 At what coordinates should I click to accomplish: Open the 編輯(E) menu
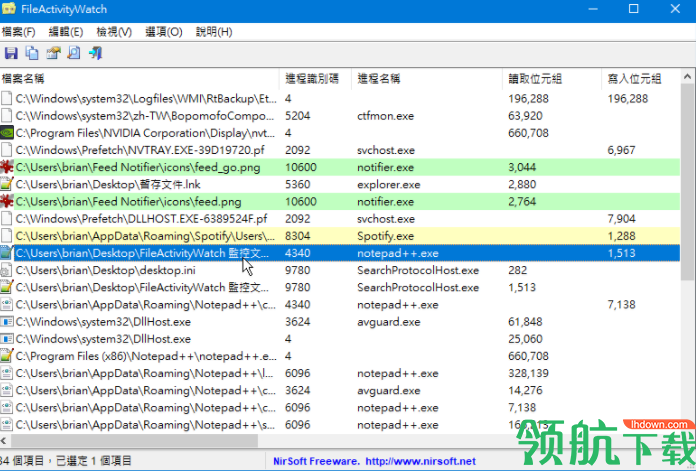click(66, 32)
